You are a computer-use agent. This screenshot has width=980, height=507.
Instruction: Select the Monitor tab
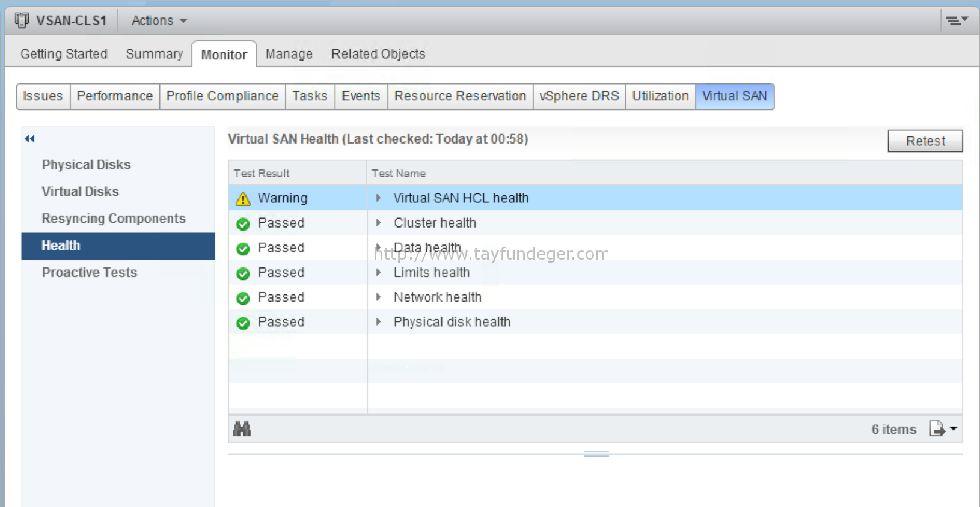[224, 55]
